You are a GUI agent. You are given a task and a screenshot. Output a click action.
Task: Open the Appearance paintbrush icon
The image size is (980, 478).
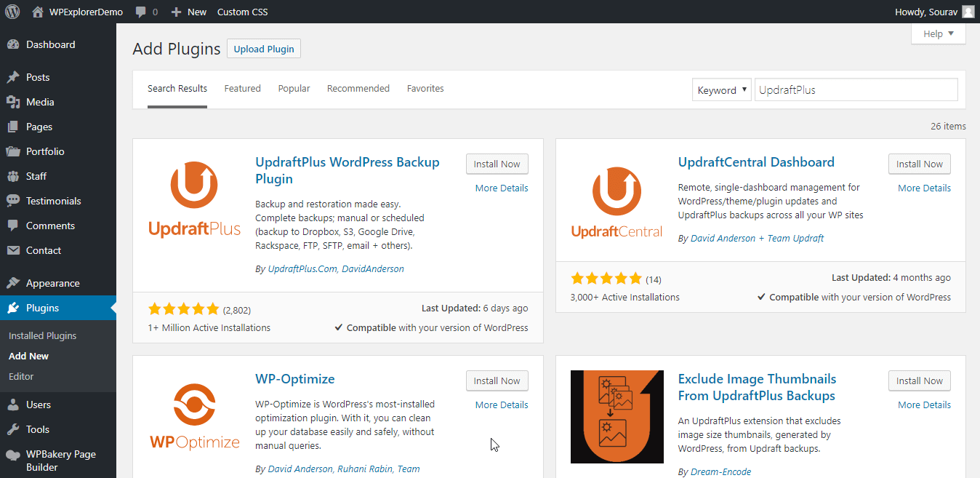(x=15, y=283)
